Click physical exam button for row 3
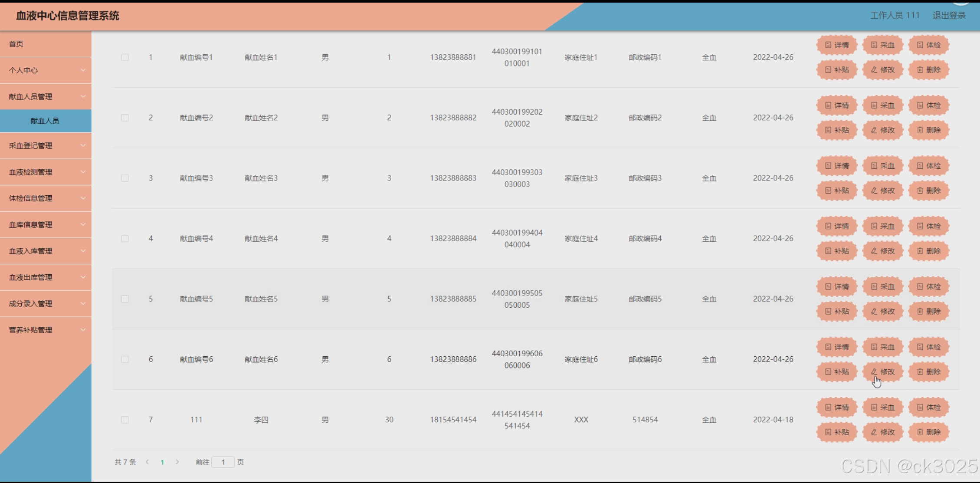 (928, 166)
